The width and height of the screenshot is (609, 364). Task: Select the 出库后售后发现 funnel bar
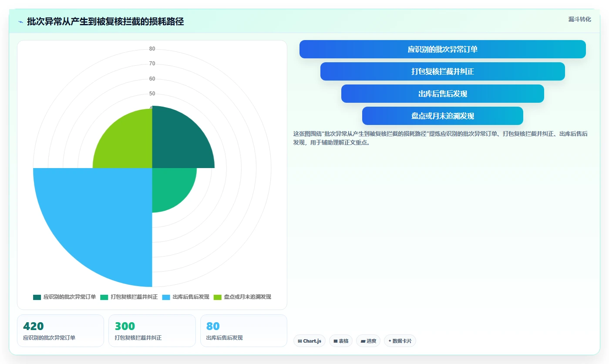(x=443, y=94)
